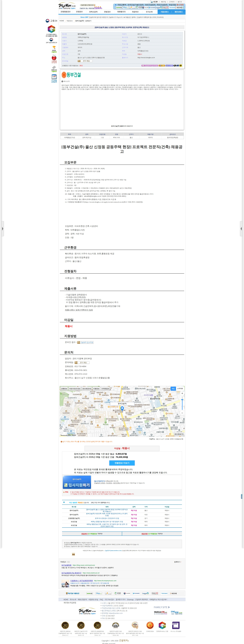This screenshot has height=644, width=244.
Task: Click the 동부건설 company logo
Action: click(71, 75)
